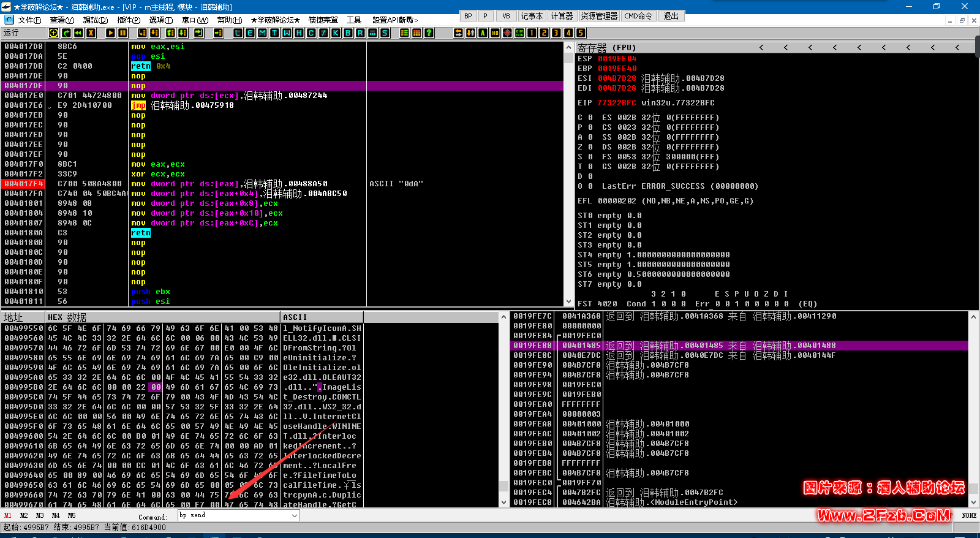Select the disassembly row at address 004017F4
980x538 pixels.
(282, 183)
